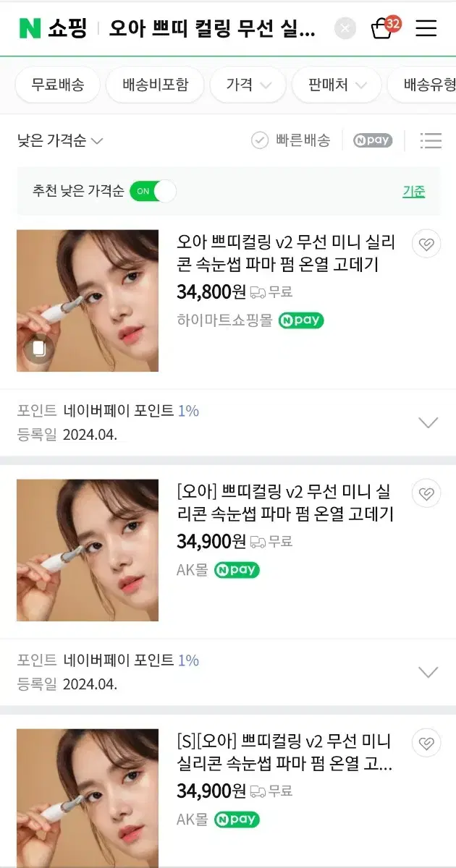Select the 무료배송 filter chip
This screenshot has height=868, width=456.
58,85
